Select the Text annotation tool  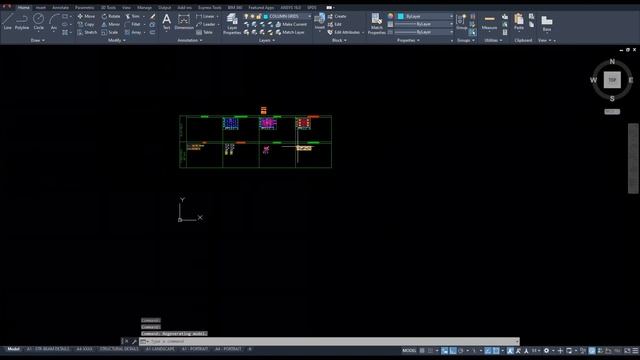pos(167,21)
